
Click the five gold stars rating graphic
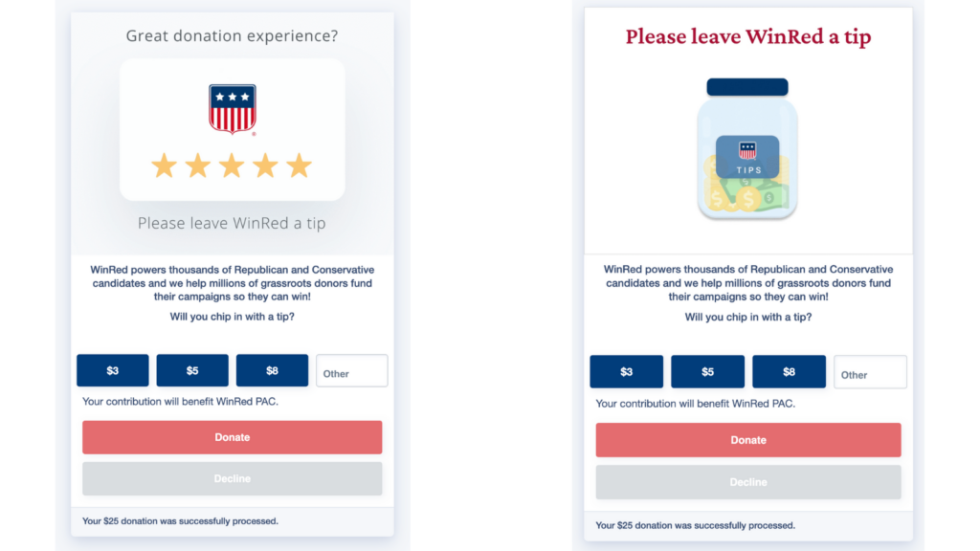point(232,165)
